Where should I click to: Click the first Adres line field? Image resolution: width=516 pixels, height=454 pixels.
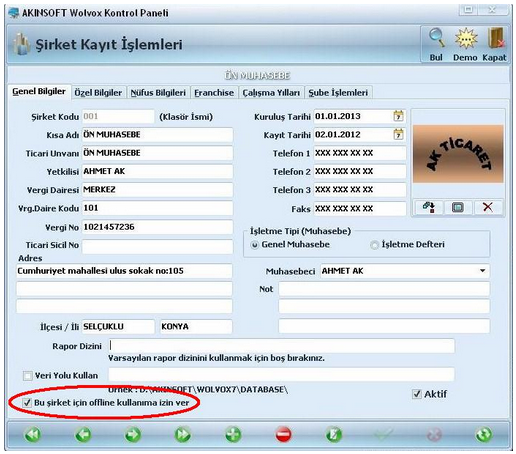[124, 271]
